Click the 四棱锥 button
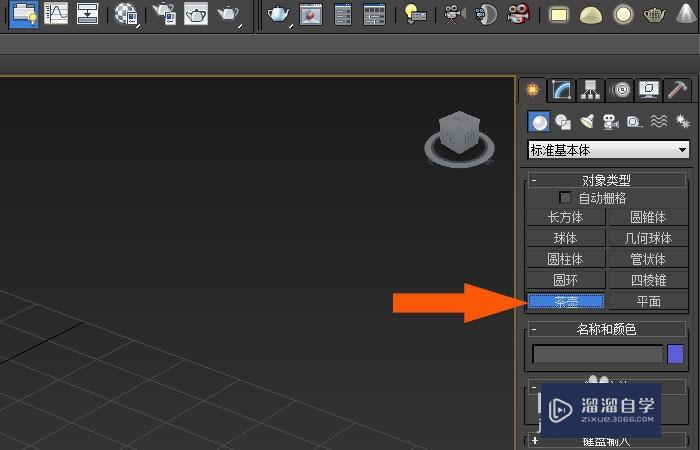 tap(649, 280)
